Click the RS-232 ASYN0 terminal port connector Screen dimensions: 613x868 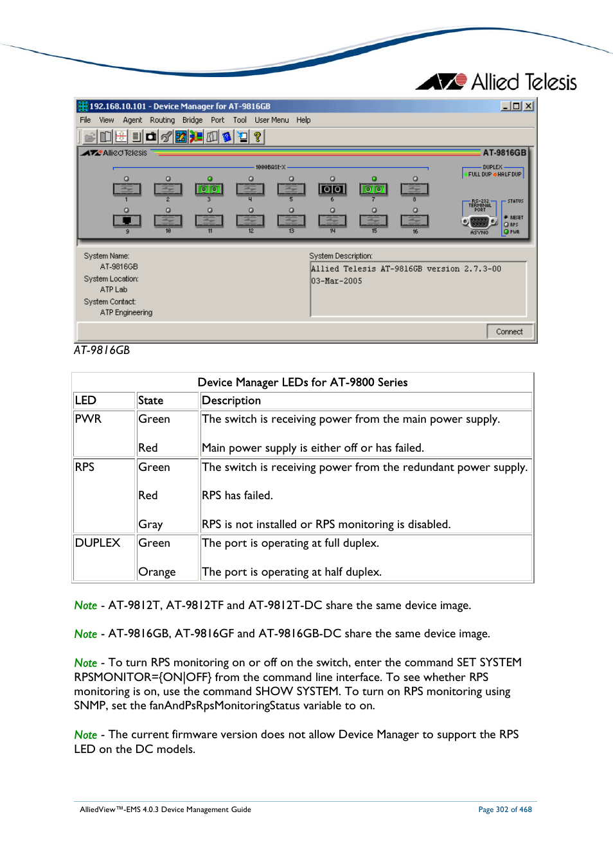[479, 222]
